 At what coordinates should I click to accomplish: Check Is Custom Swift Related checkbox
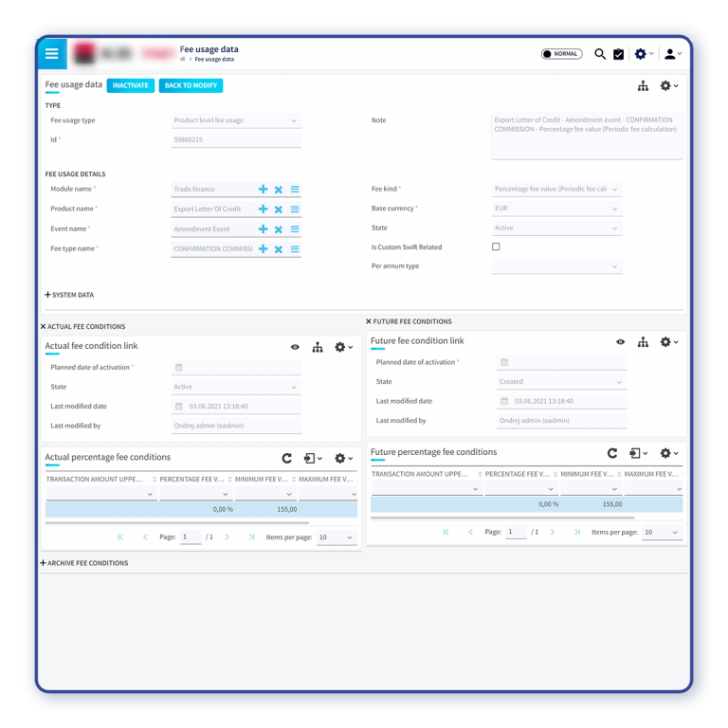point(496,246)
